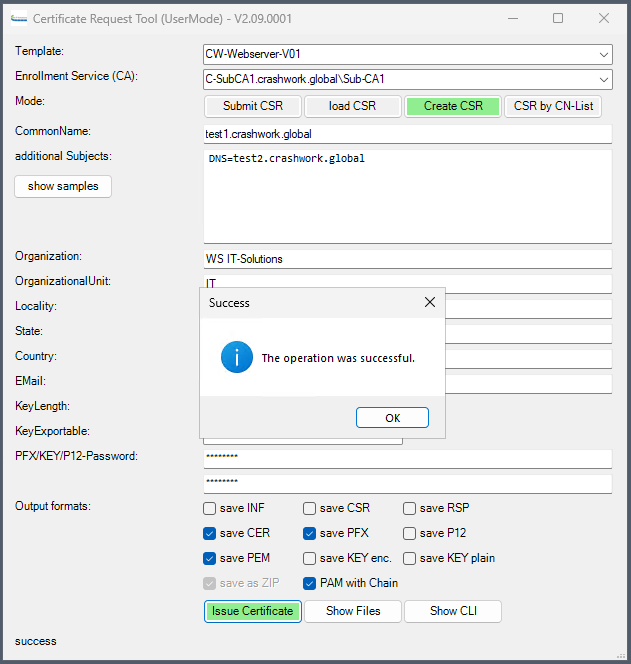Enable save KEY enc. option

pos(310,558)
